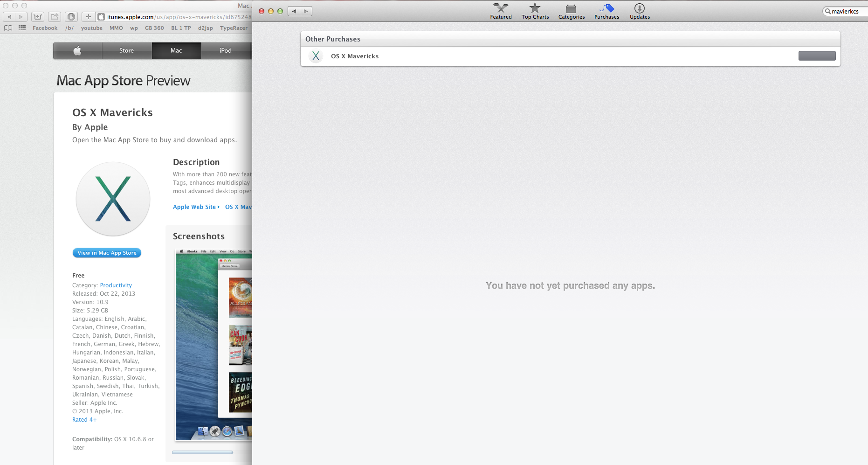
Task: Open the Productivity category link
Action: [116, 285]
